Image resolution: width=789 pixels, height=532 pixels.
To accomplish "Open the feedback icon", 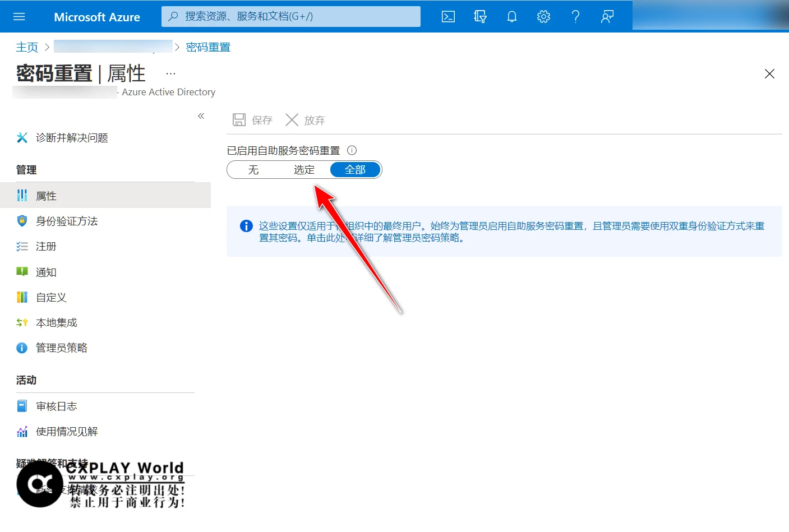I will (607, 17).
